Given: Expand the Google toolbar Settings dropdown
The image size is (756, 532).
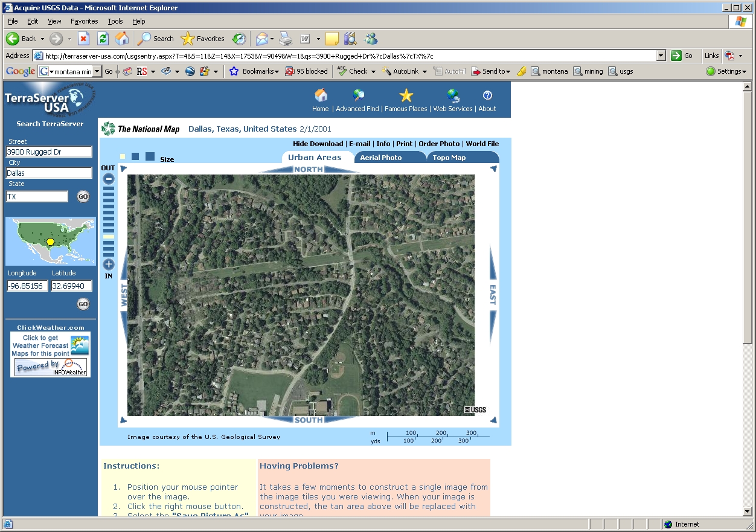Looking at the screenshot, I should 727,71.
